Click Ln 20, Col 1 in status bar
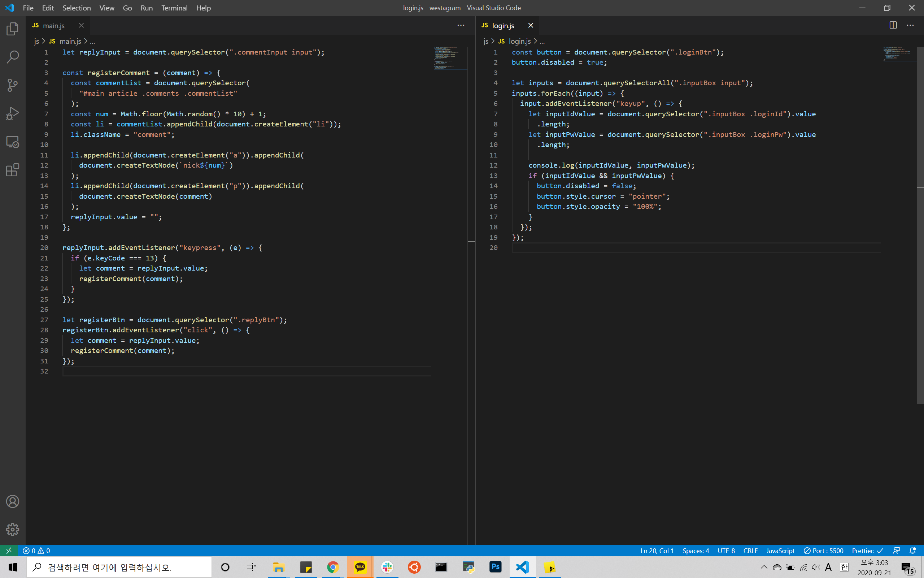 pos(657,551)
